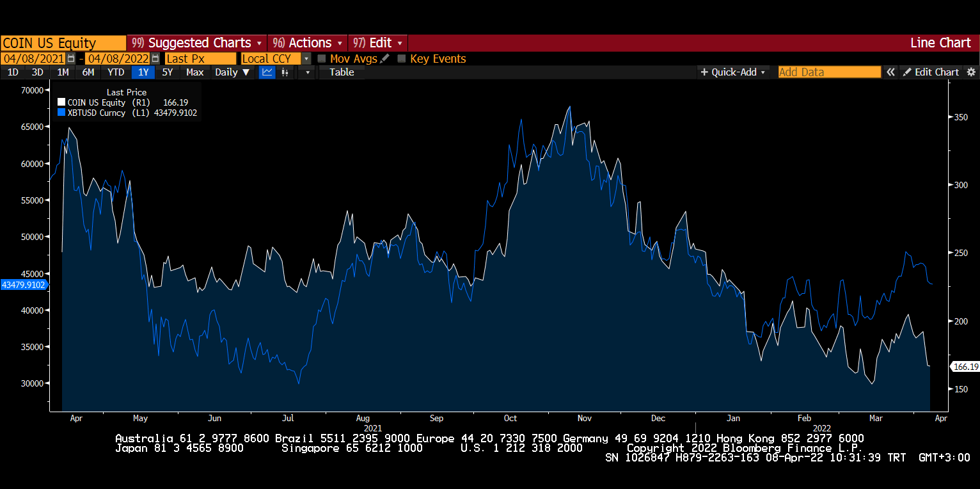The height and width of the screenshot is (489, 980).
Task: Click the Last Price legend header
Action: coord(127,92)
